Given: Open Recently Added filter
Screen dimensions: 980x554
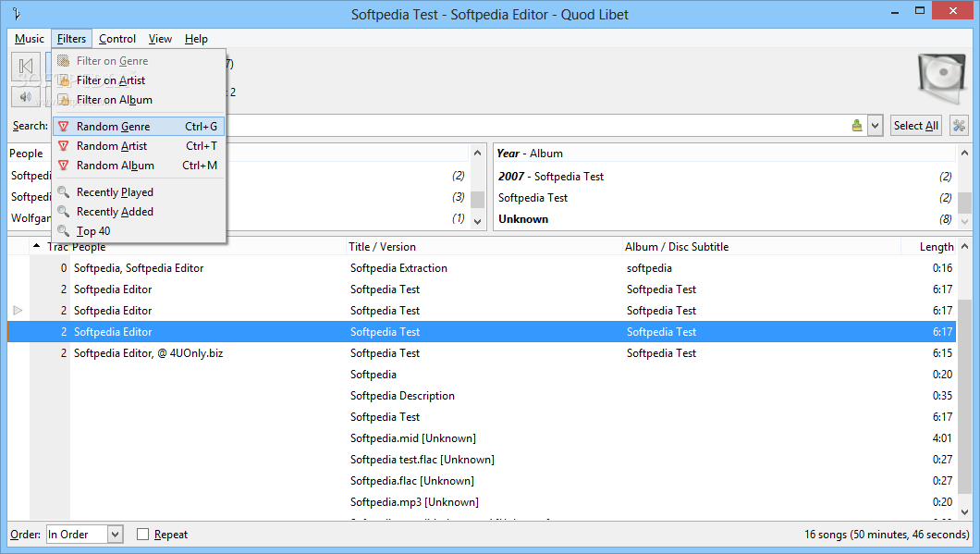Looking at the screenshot, I should click(139, 212).
